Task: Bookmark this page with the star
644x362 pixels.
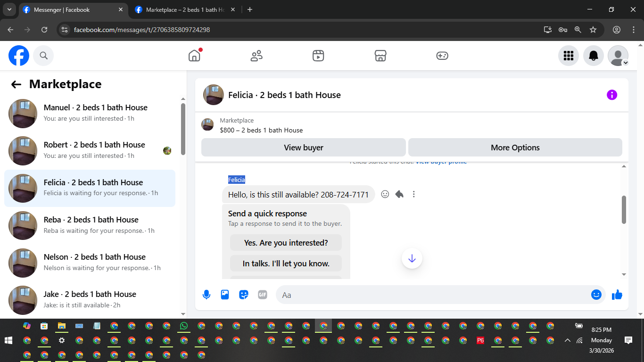Action: (593, 30)
